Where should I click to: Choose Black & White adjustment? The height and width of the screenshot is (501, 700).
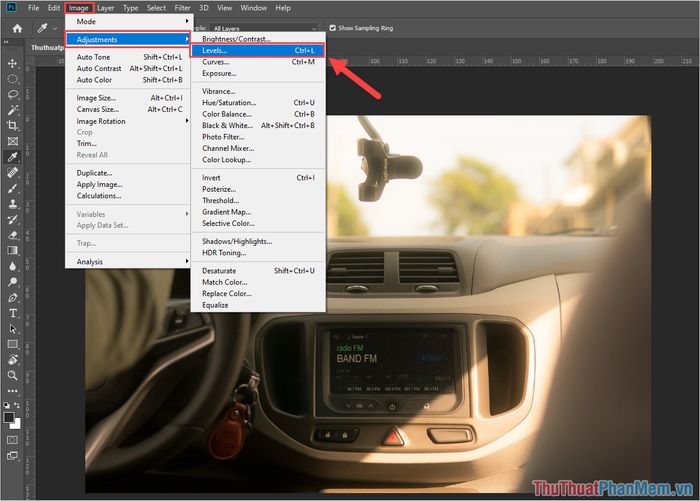(x=258, y=125)
